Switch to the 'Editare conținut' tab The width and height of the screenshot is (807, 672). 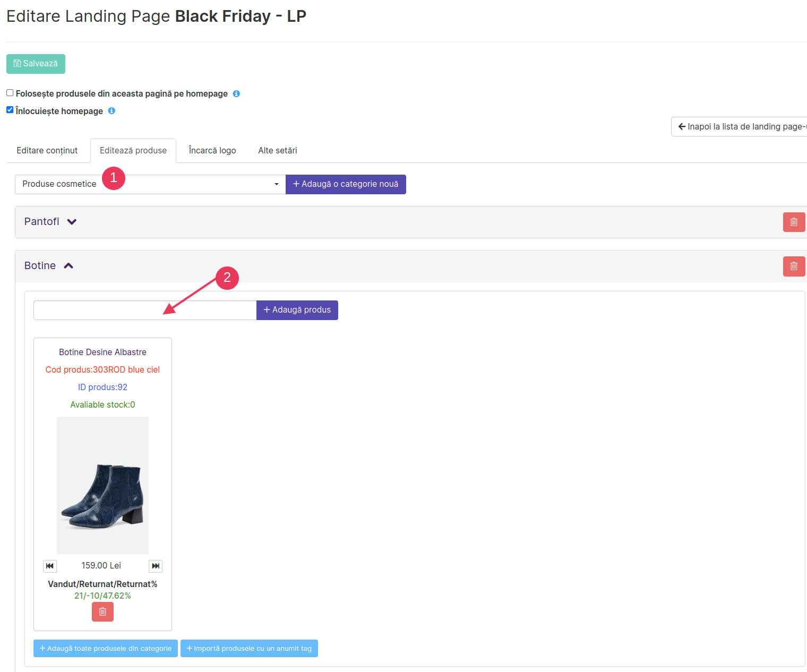click(47, 151)
